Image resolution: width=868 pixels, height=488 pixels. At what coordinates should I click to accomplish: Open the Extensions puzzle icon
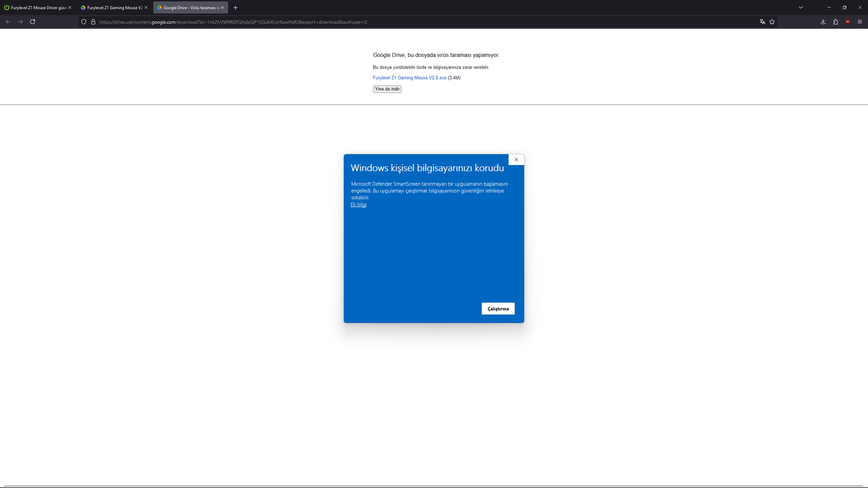click(835, 22)
